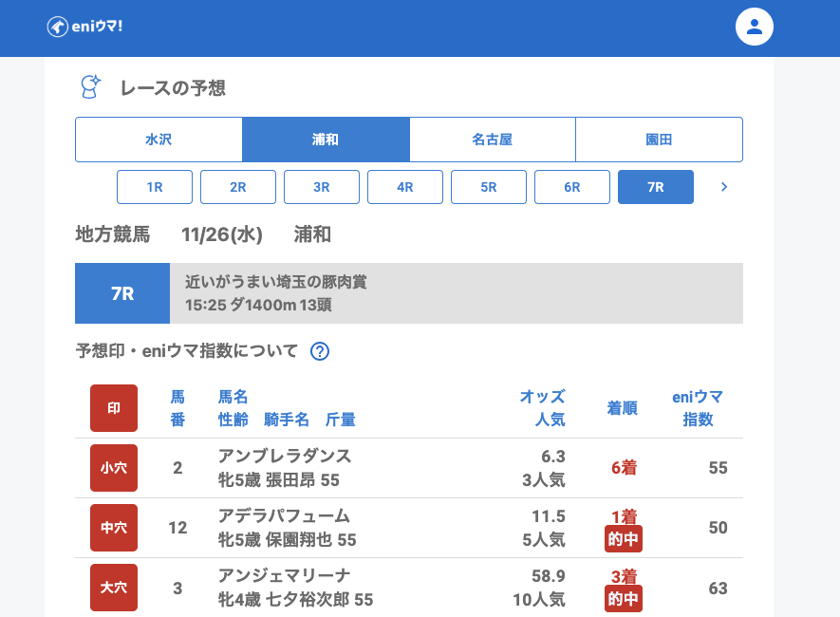Select the 浦和 racecourse tab
This screenshot has height=617, width=840.
pos(326,140)
